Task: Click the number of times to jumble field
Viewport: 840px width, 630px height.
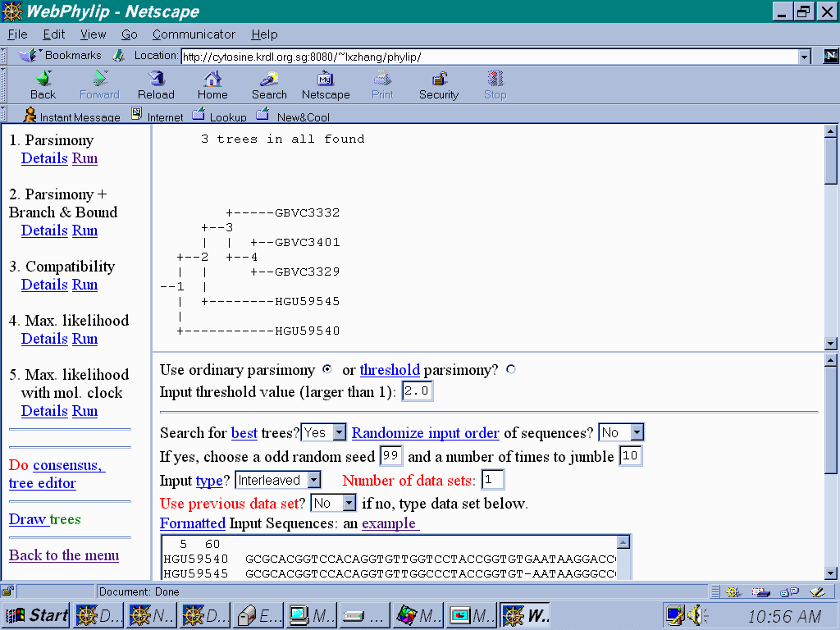Action: pos(631,456)
